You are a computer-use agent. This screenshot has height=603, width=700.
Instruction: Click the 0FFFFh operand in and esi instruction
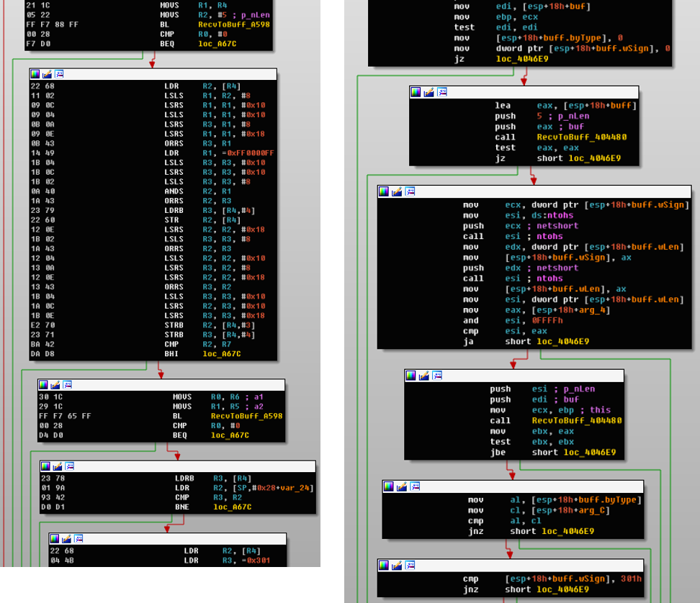point(523,321)
